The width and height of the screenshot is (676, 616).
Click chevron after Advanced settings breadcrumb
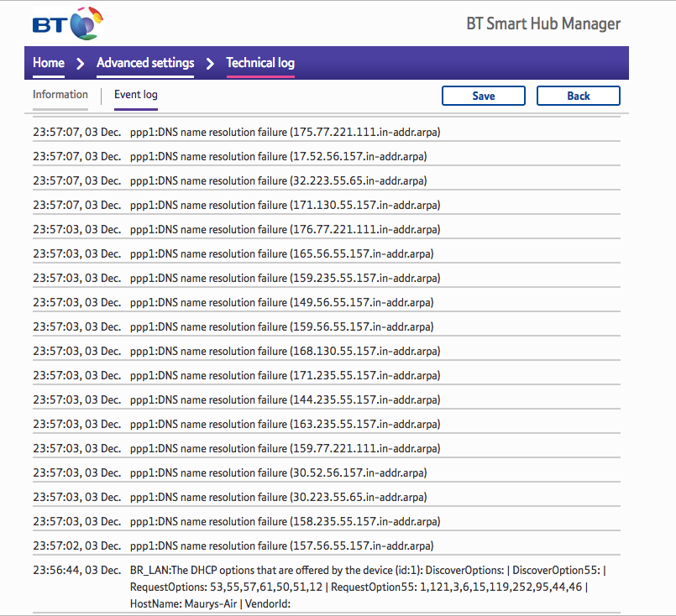(210, 64)
